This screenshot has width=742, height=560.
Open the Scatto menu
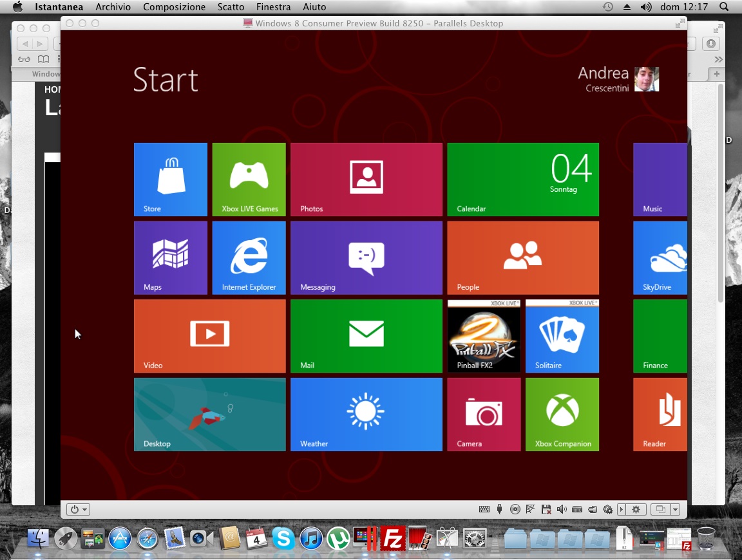[x=231, y=6]
